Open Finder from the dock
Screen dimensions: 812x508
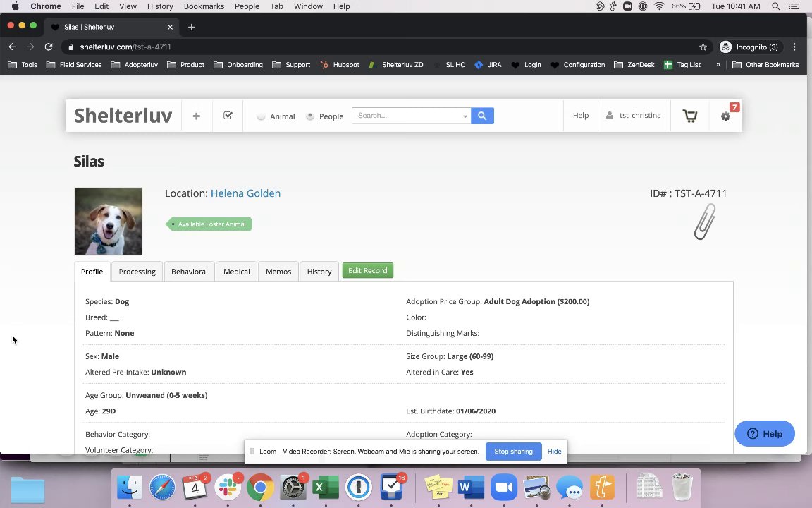pos(130,488)
